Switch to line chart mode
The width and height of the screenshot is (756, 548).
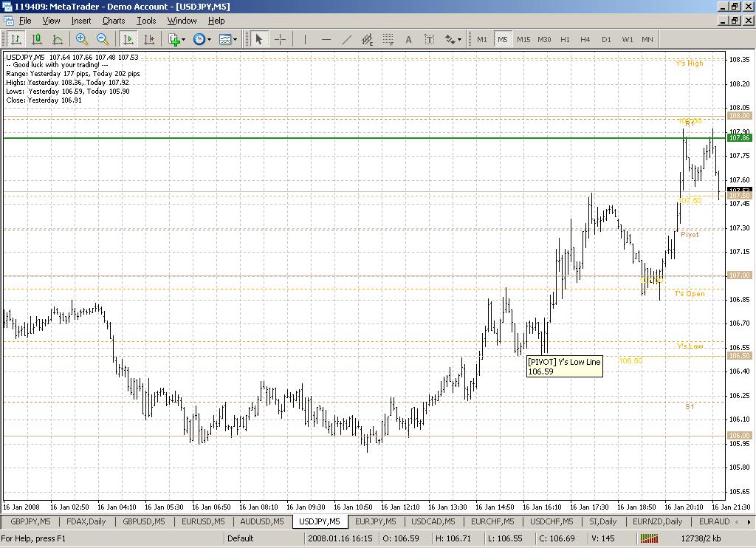[57, 39]
